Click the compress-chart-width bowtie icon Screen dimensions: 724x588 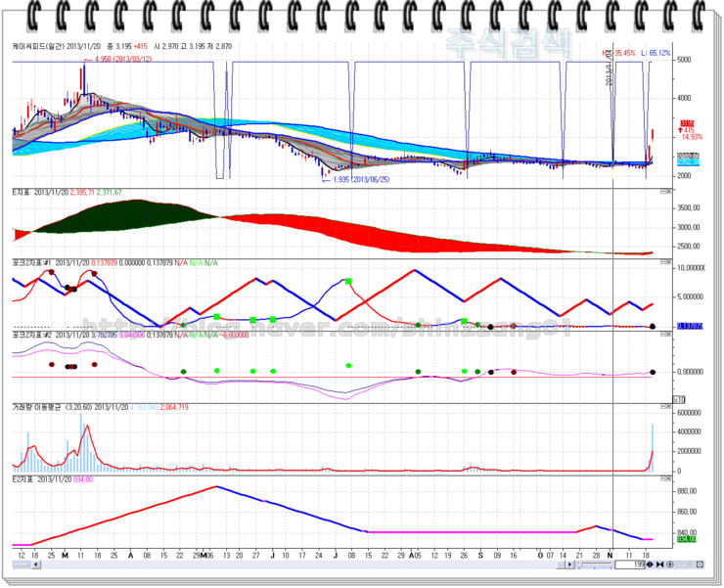pyautogui.click(x=659, y=565)
